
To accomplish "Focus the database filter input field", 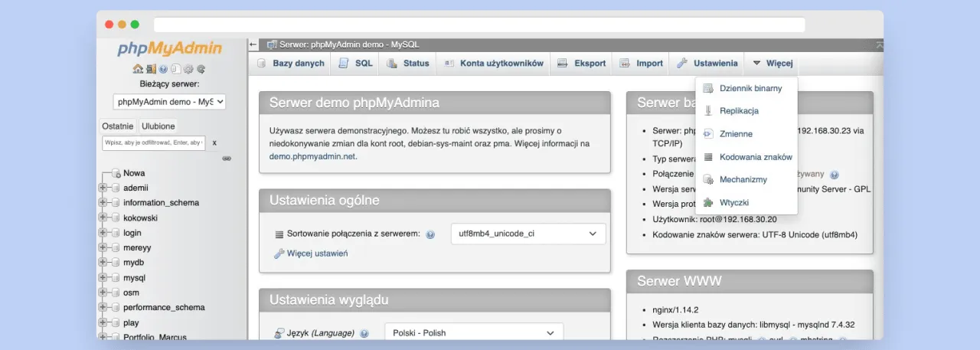I will click(153, 142).
